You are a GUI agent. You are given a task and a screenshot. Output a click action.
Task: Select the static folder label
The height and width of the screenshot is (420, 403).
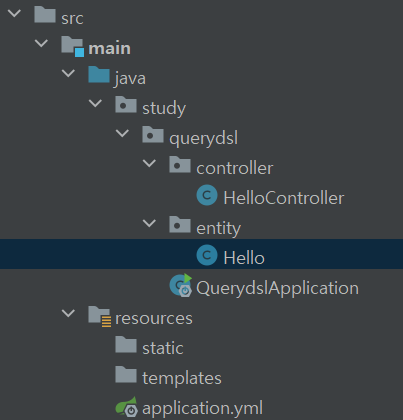163,348
